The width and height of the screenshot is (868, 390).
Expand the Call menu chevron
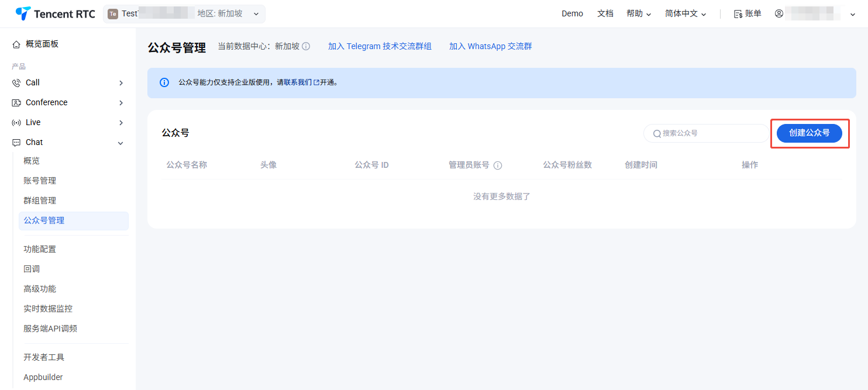[121, 83]
